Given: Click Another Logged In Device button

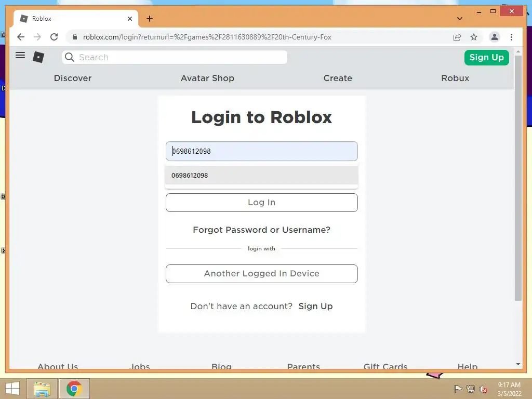Looking at the screenshot, I should (x=262, y=274).
